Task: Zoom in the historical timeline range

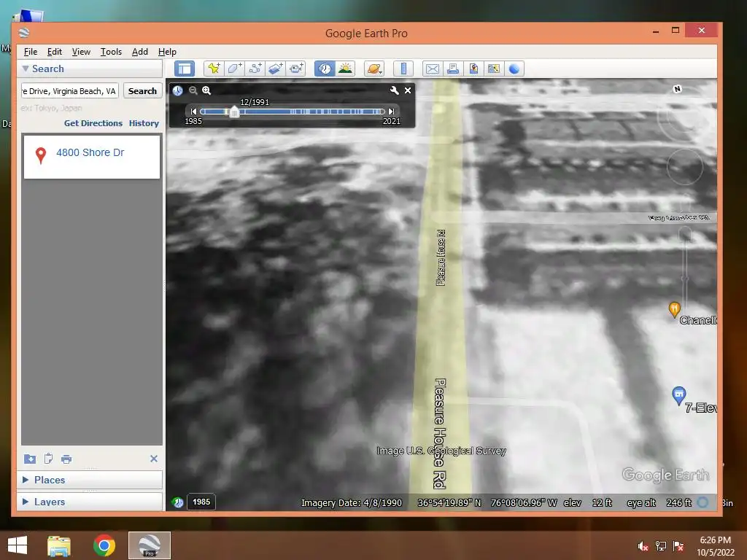Action: (x=206, y=90)
